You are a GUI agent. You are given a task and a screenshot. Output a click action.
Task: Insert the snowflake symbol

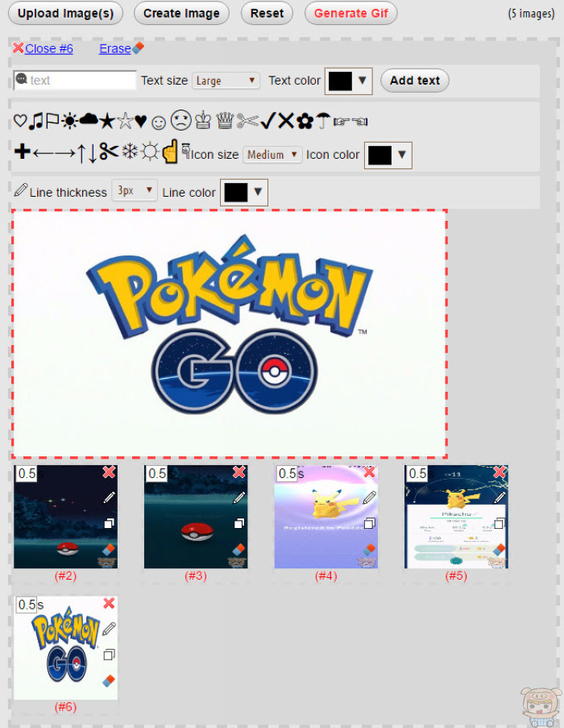pyautogui.click(x=130, y=152)
